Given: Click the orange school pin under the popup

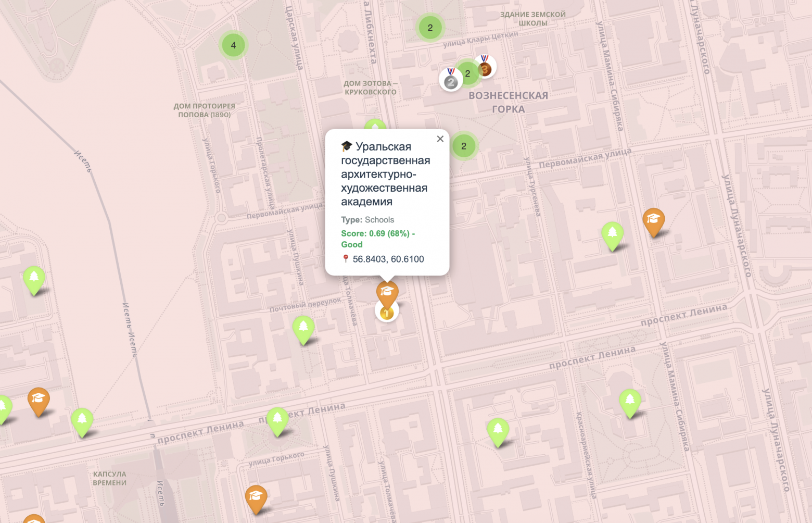Looking at the screenshot, I should (387, 293).
